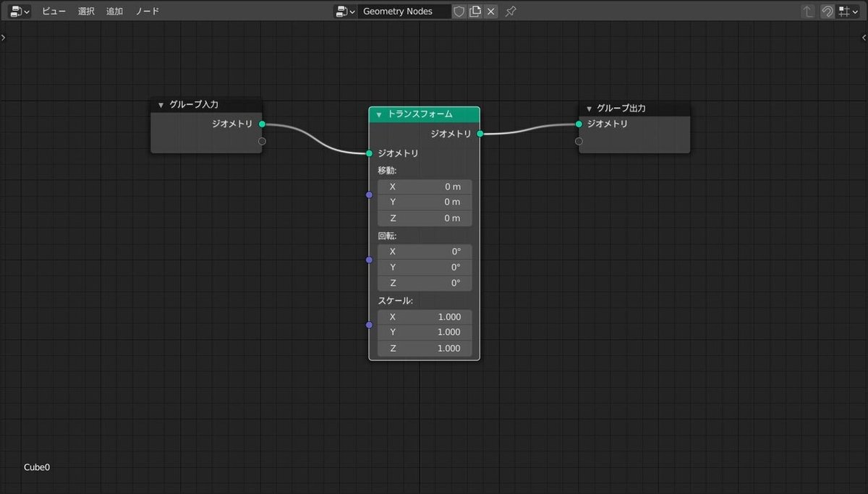
Task: Collapse the グループ出力 node
Action: pos(589,108)
